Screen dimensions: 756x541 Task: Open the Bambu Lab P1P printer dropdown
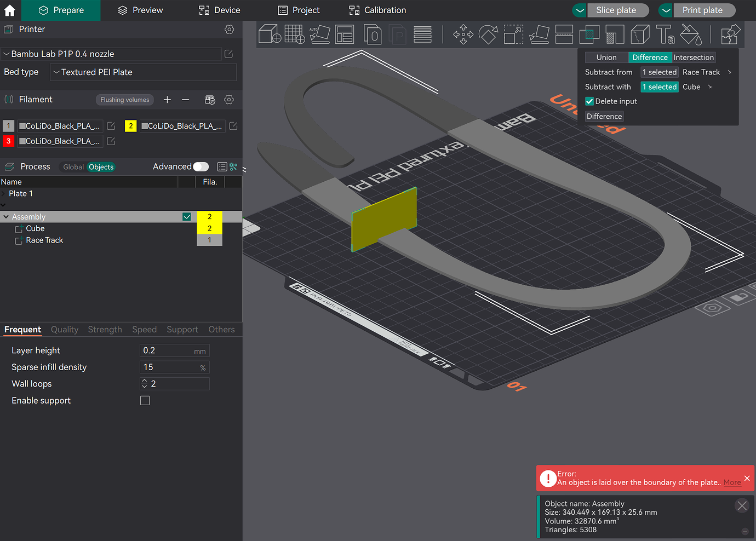coord(111,54)
